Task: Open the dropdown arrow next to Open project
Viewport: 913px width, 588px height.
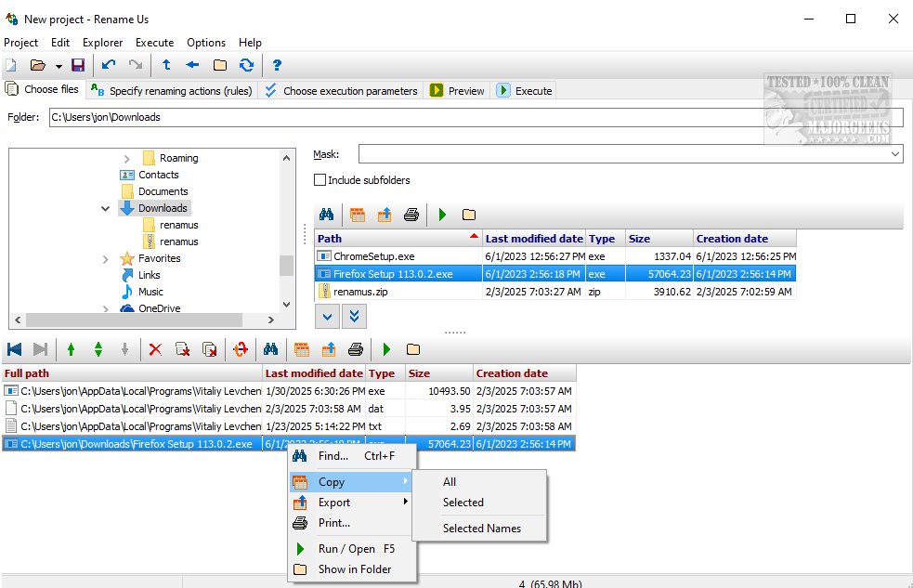Action: [59, 66]
